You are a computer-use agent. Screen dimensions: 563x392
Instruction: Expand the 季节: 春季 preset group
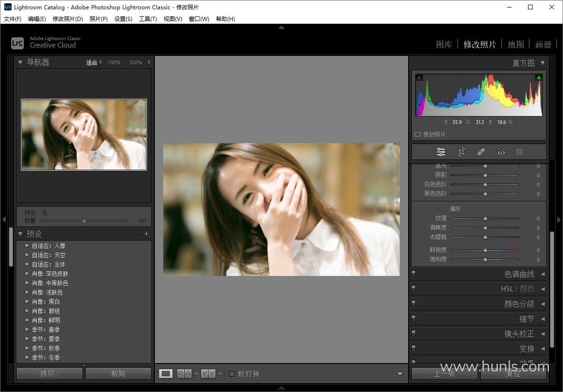click(x=27, y=330)
